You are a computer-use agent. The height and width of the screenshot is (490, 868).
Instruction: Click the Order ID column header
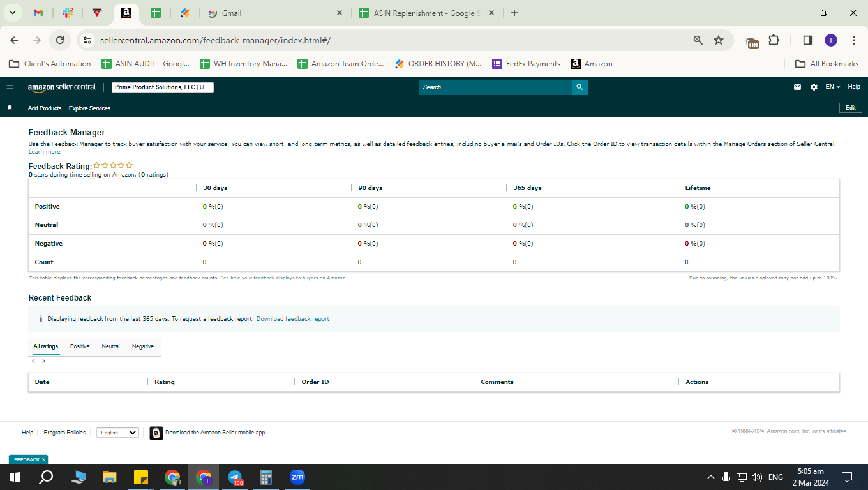click(x=315, y=382)
